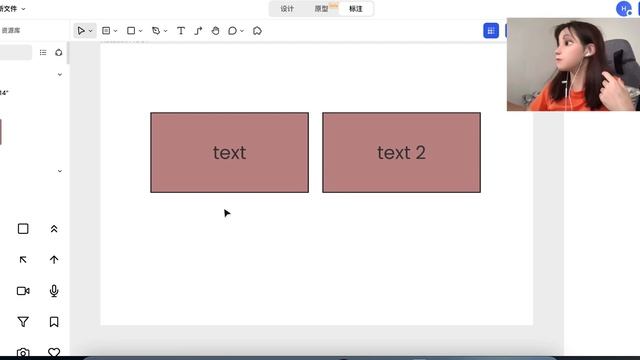Viewport: 640px width, 360px height.
Task: Expand the Frame tool dropdown arrow
Action: [116, 31]
